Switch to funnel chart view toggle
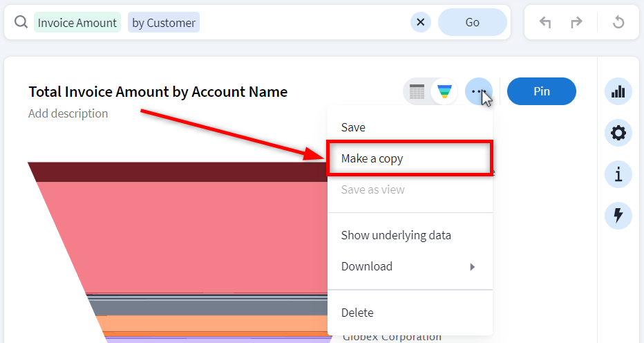644x343 pixels. 444,91
